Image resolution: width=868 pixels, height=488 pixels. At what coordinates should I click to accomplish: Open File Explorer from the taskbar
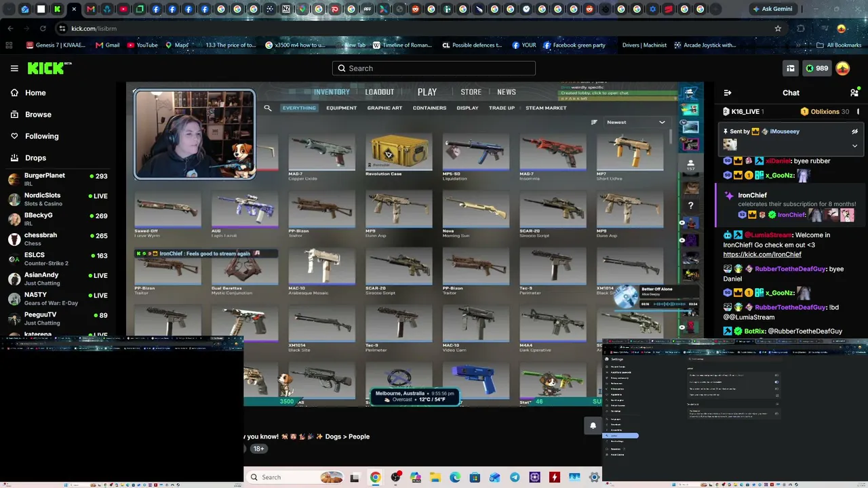coord(435,477)
